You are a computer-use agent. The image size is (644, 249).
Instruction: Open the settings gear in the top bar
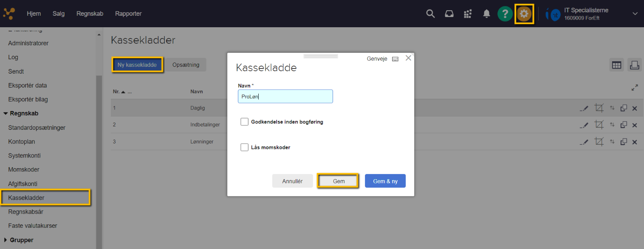click(x=524, y=13)
